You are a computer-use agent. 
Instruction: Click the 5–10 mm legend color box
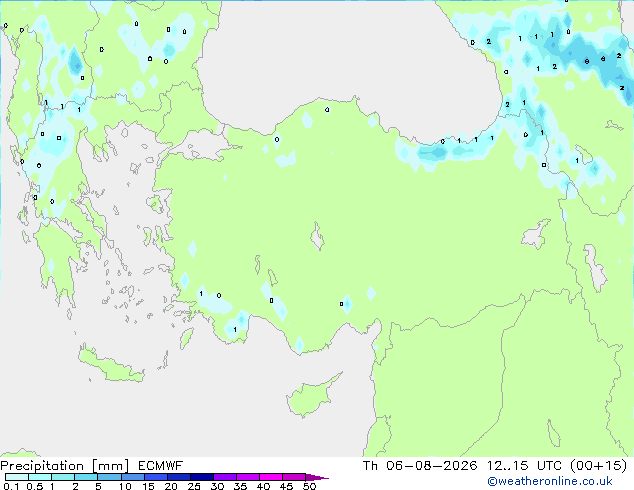[109, 477]
